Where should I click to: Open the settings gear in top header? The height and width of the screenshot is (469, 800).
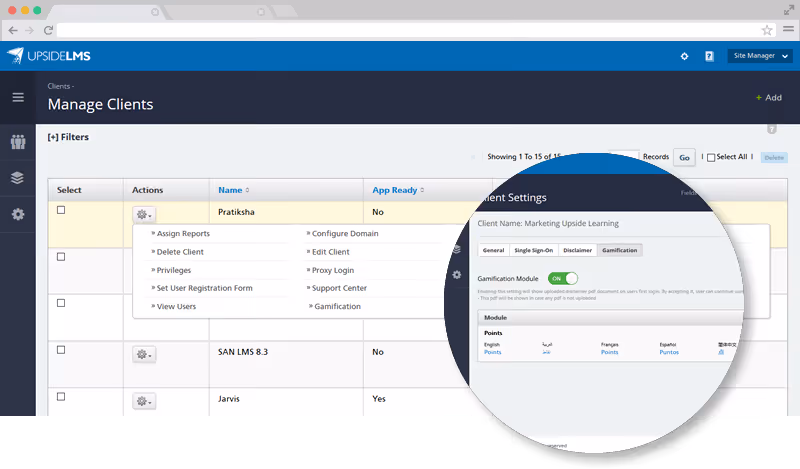click(x=684, y=56)
